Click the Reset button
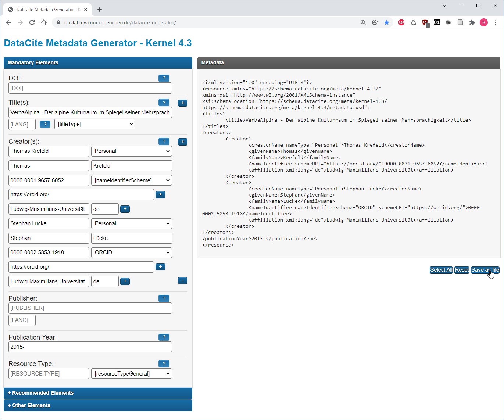 [462, 270]
